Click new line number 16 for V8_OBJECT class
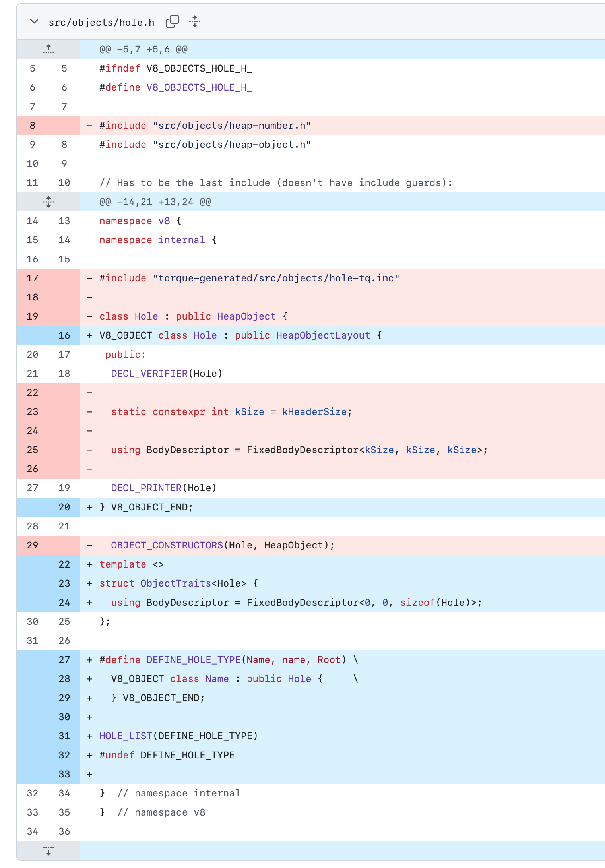 coord(64,335)
